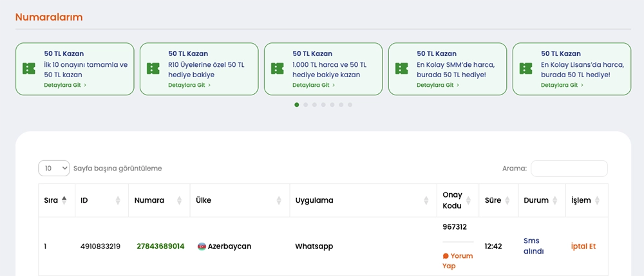Image resolution: width=644 pixels, height=276 pixels.
Task: Click the Azerbaijan flag icon
Action: pyautogui.click(x=202, y=246)
